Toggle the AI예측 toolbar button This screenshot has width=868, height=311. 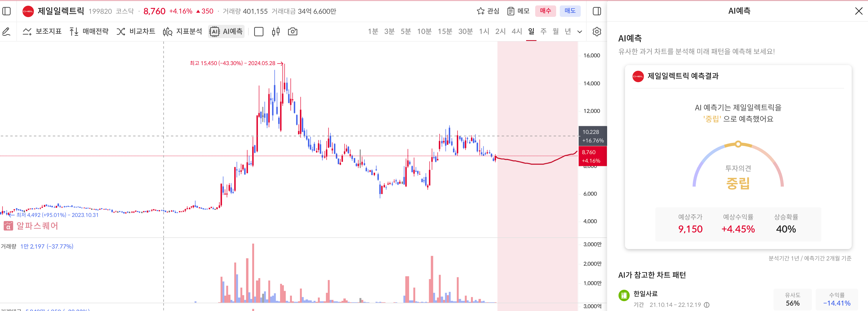click(226, 31)
